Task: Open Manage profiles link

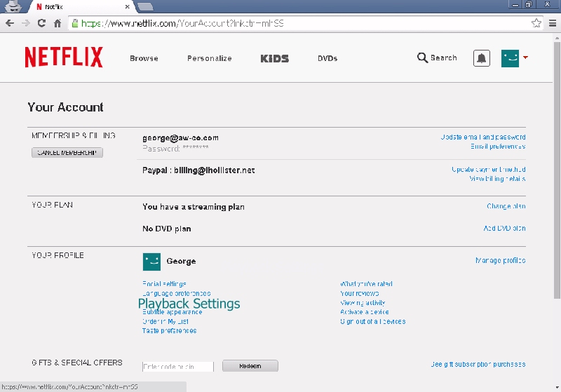Action: (x=501, y=260)
